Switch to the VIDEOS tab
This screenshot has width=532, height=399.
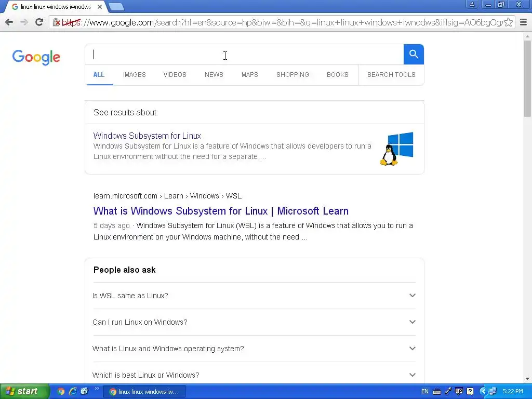click(175, 75)
